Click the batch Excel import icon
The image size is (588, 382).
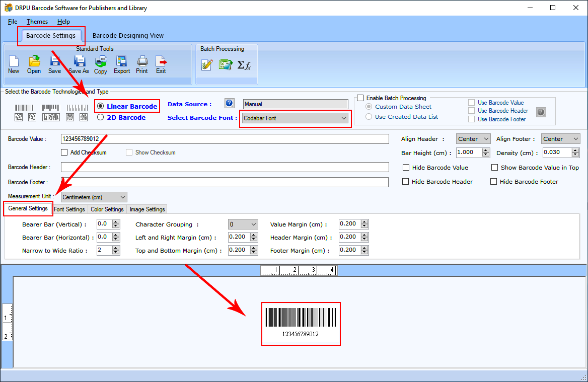[226, 64]
